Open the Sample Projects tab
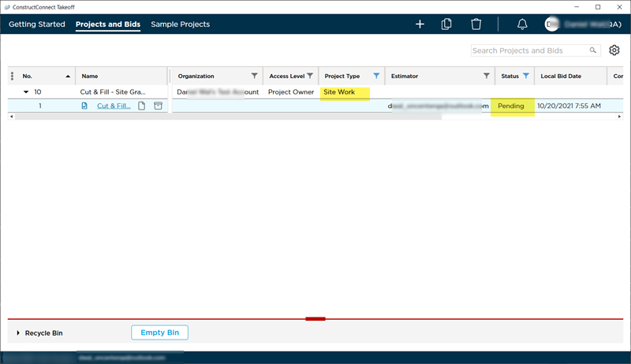The width and height of the screenshot is (631, 364). (x=181, y=24)
